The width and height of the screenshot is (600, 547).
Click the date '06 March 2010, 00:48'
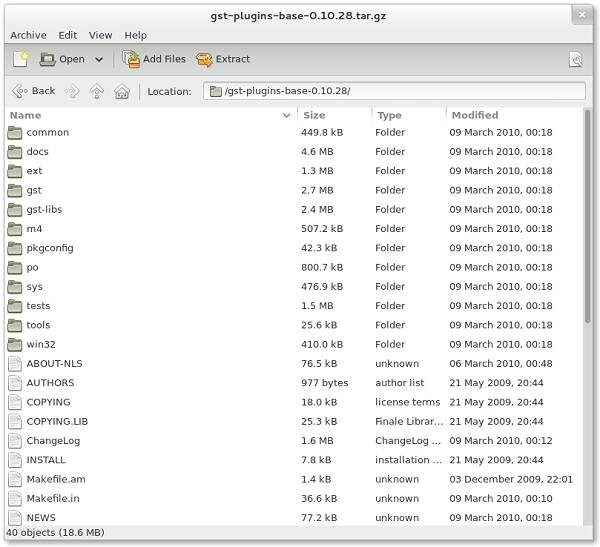(501, 364)
